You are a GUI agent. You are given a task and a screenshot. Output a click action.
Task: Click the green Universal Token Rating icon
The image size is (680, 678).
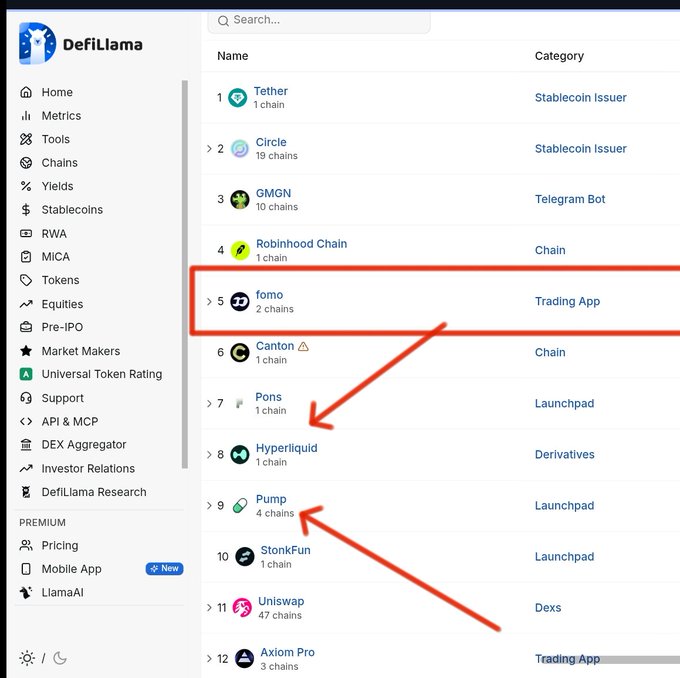coord(26,374)
